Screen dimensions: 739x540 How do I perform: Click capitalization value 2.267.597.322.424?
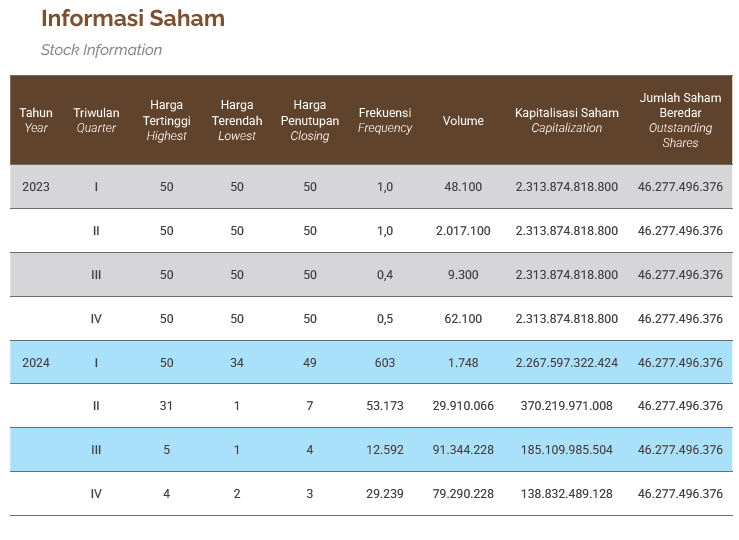click(x=567, y=362)
